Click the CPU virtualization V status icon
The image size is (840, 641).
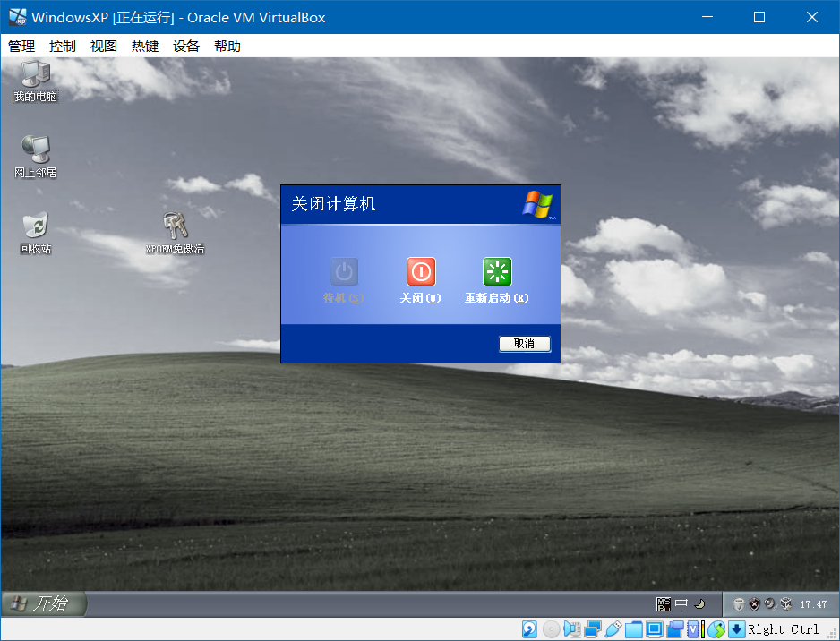click(695, 629)
